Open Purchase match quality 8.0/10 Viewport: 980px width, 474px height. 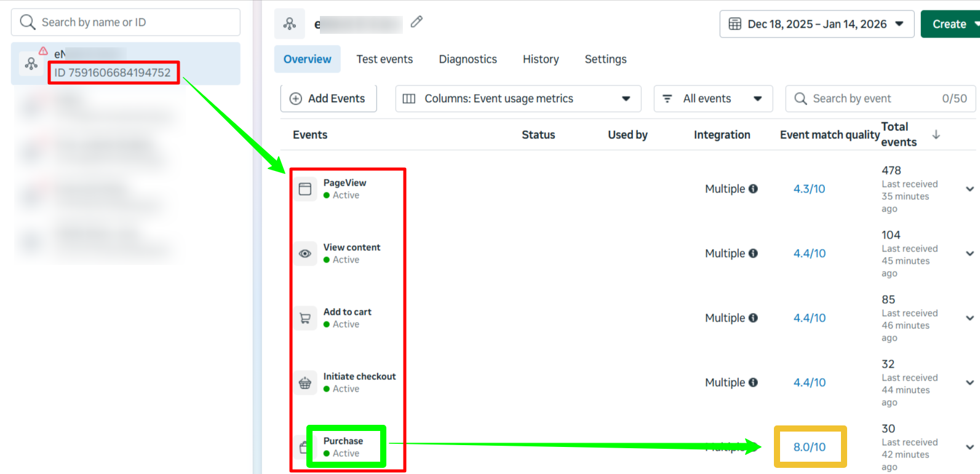click(x=809, y=447)
